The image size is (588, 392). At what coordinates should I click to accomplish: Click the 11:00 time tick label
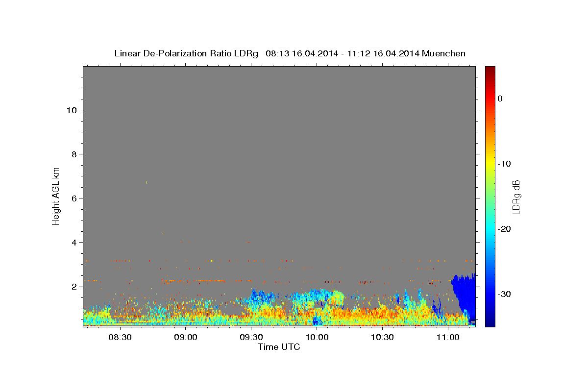pos(448,337)
